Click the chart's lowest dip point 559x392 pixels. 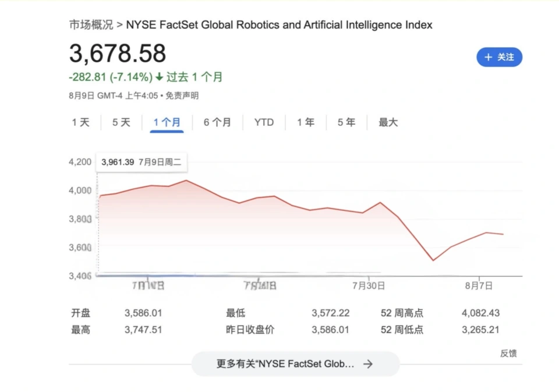433,260
